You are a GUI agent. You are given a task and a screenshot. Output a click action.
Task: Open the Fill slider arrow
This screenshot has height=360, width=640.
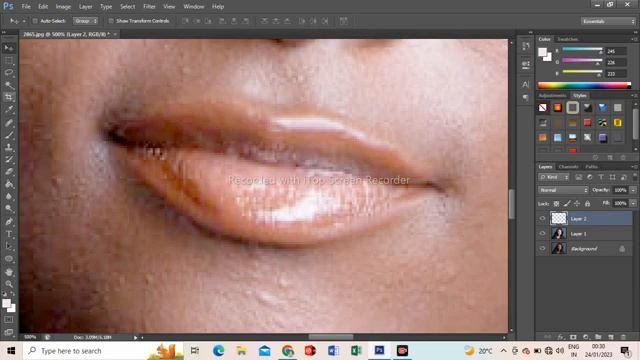point(633,203)
